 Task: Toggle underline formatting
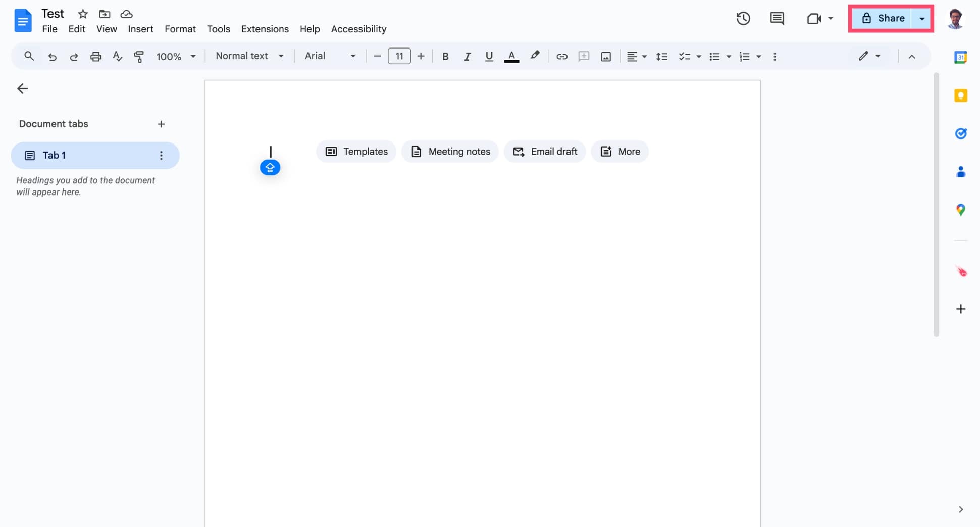tap(489, 56)
